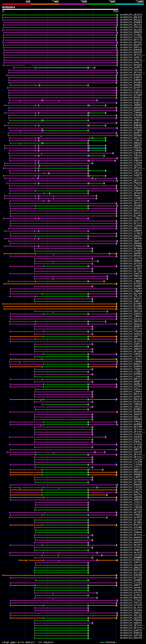Select the UniRef100_Q15S62 label
Image resolution: width=146 pixels, height=644 pixels.
point(131,165)
